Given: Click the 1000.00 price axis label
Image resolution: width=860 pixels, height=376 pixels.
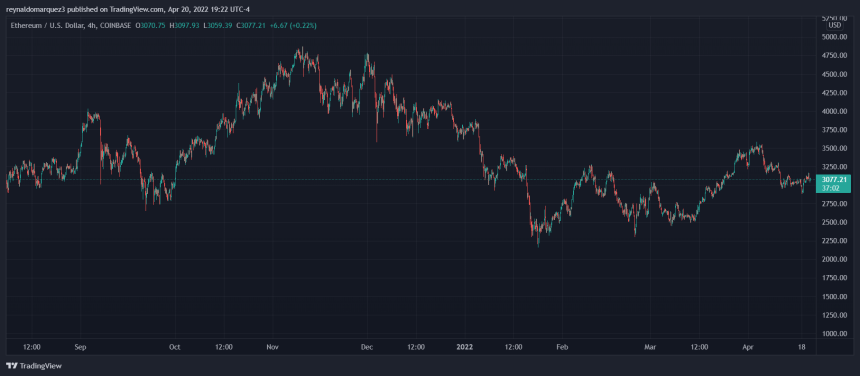Looking at the screenshot, I should tap(834, 334).
